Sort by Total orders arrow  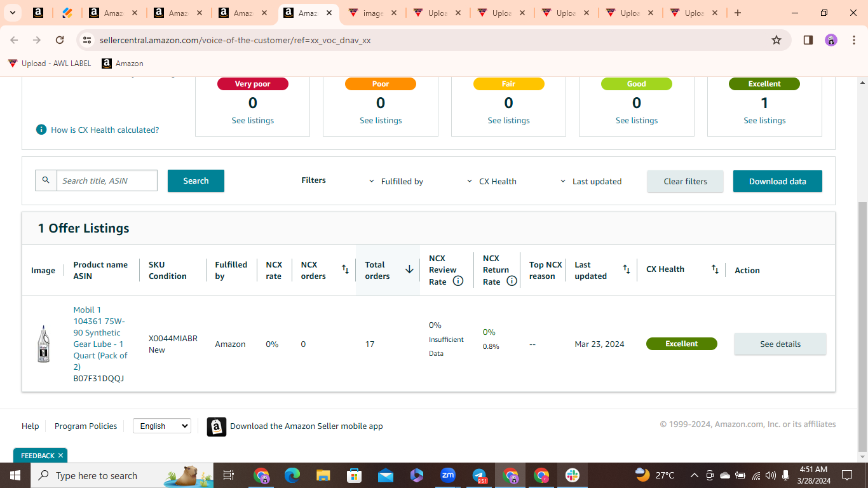(x=409, y=269)
